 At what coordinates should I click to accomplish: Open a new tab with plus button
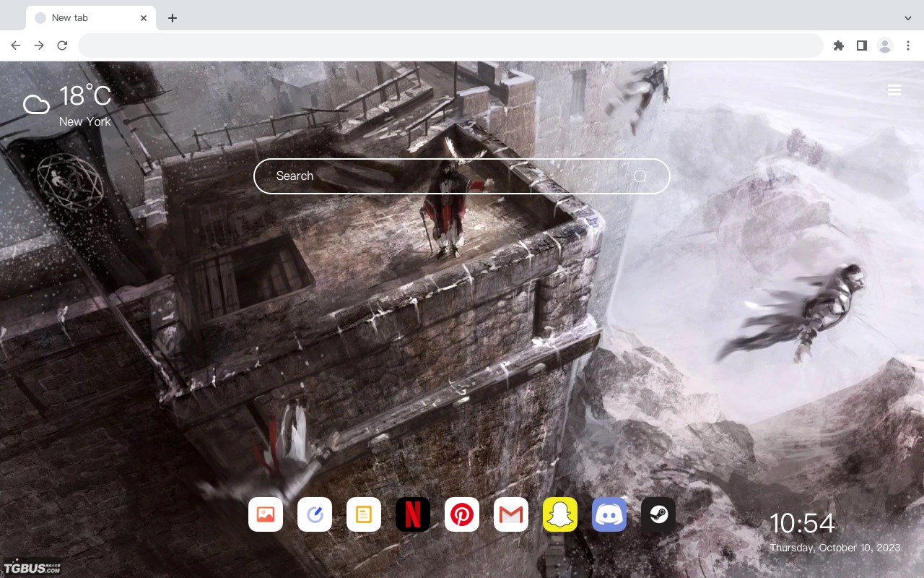tap(172, 18)
